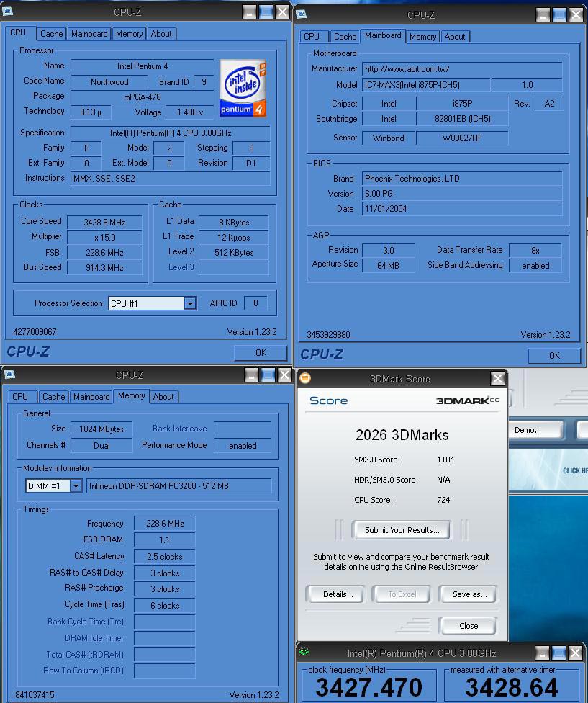588x703 pixels.
Task: Close the CPU-Z CPU tab window
Action: point(282,12)
